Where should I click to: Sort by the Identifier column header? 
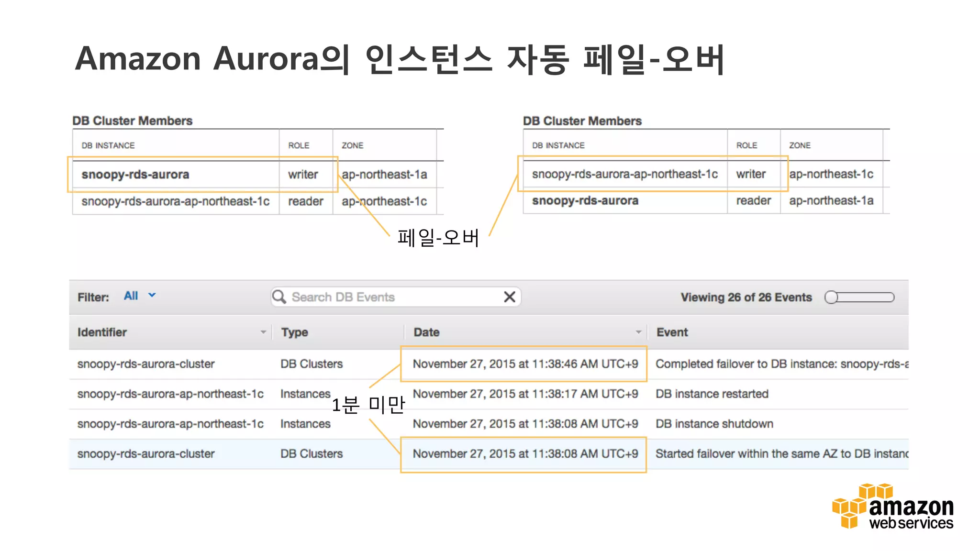tap(171, 332)
